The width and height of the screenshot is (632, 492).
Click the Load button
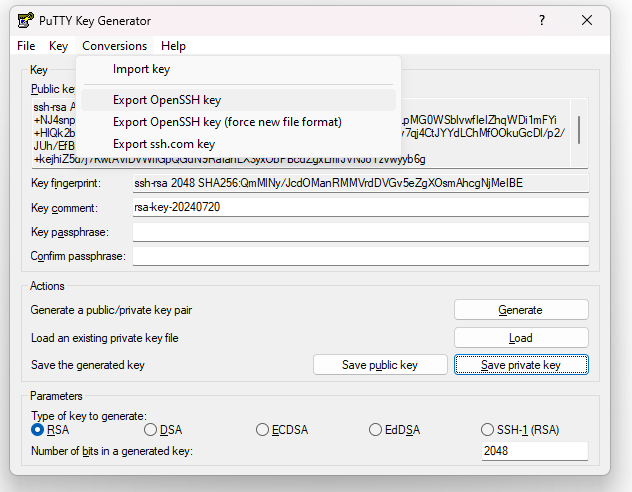click(521, 338)
